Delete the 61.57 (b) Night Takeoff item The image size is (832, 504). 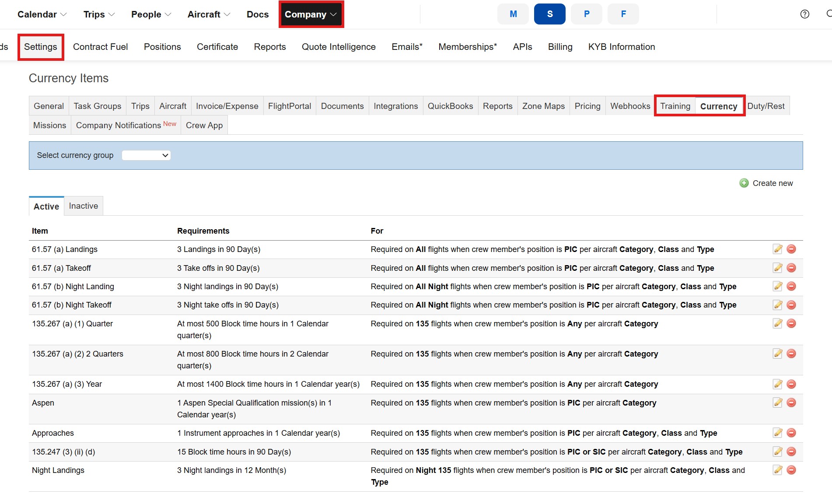pyautogui.click(x=791, y=305)
